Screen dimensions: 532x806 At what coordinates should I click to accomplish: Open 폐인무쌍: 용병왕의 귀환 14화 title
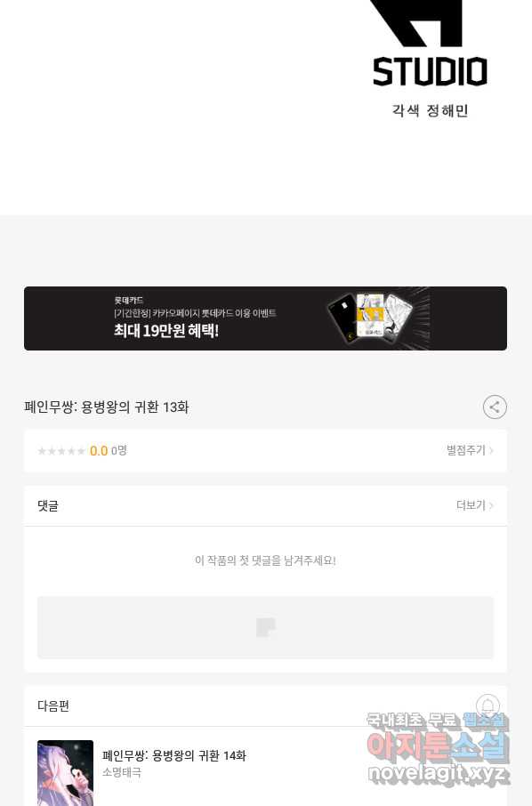[174, 755]
